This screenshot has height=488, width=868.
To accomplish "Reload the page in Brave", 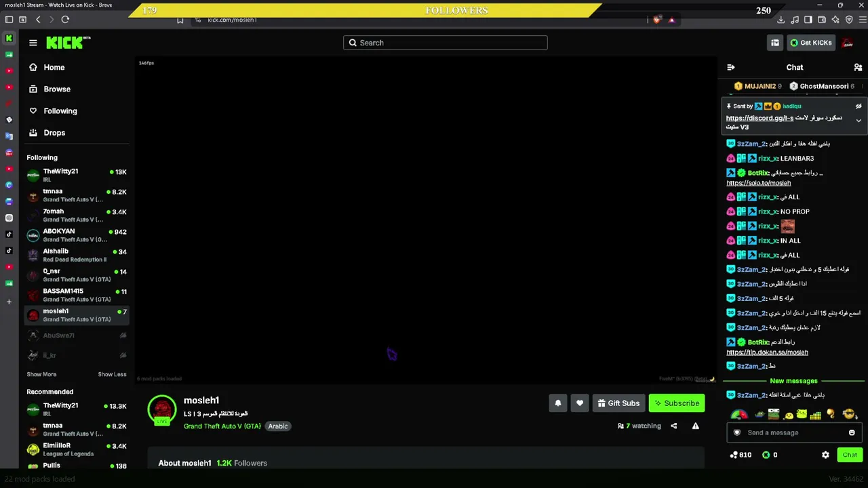I will 65,20.
